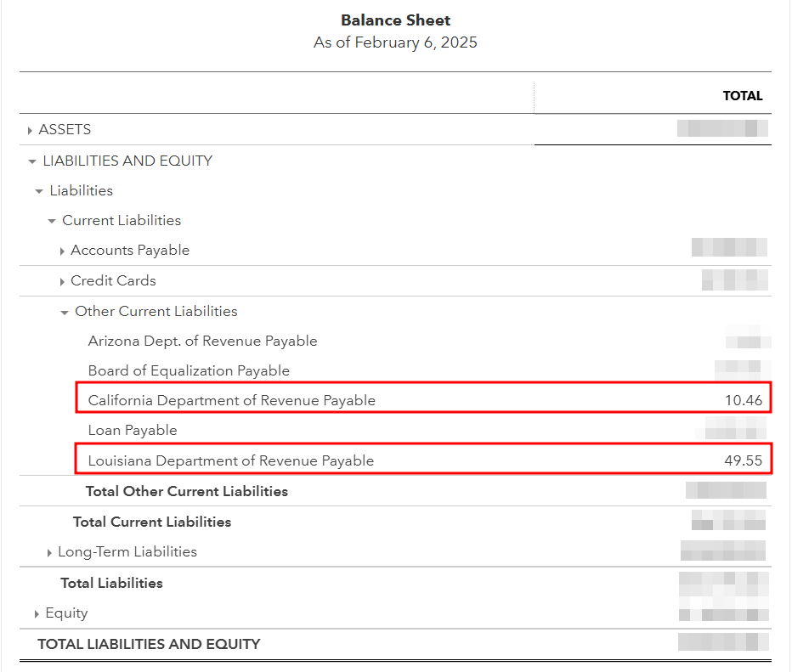
Task: Click the Balance Sheet report title
Action: (395, 20)
